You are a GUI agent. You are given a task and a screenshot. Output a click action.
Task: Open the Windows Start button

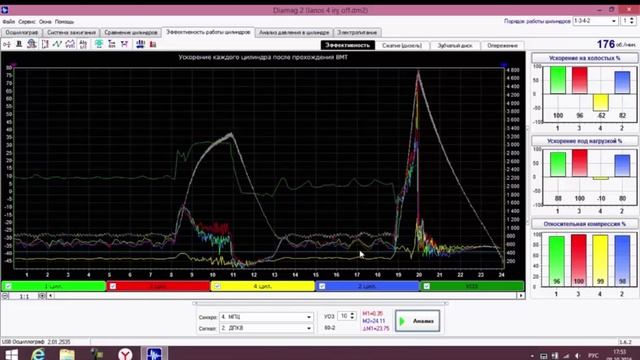(x=11, y=354)
